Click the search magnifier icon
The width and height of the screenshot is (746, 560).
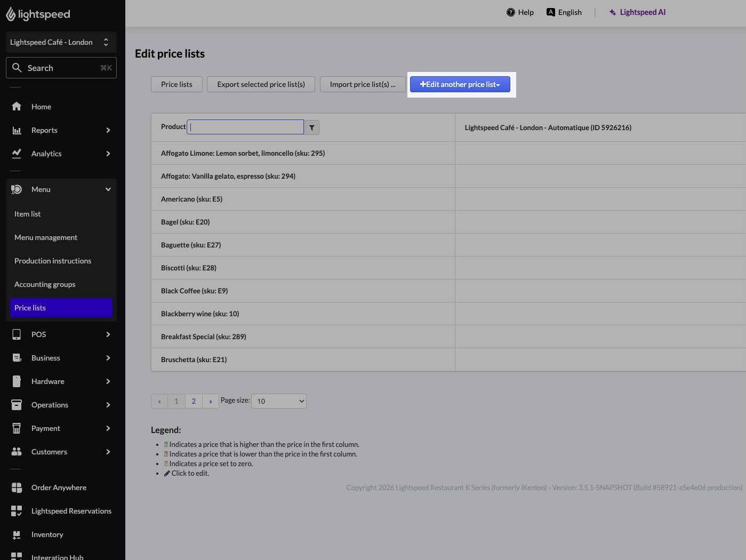[x=17, y=68]
